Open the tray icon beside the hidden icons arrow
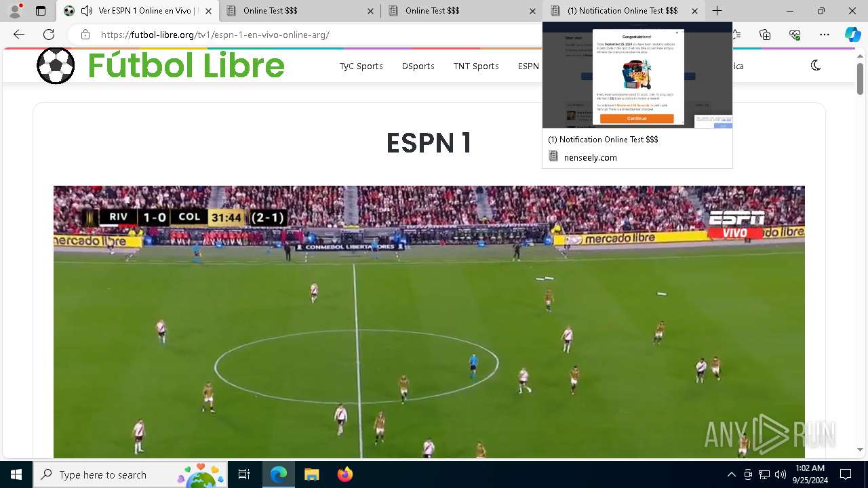This screenshot has width=868, height=488. (x=748, y=474)
